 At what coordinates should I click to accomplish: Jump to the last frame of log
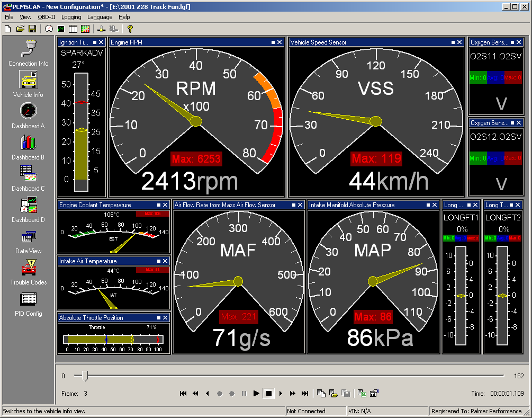tap(305, 393)
